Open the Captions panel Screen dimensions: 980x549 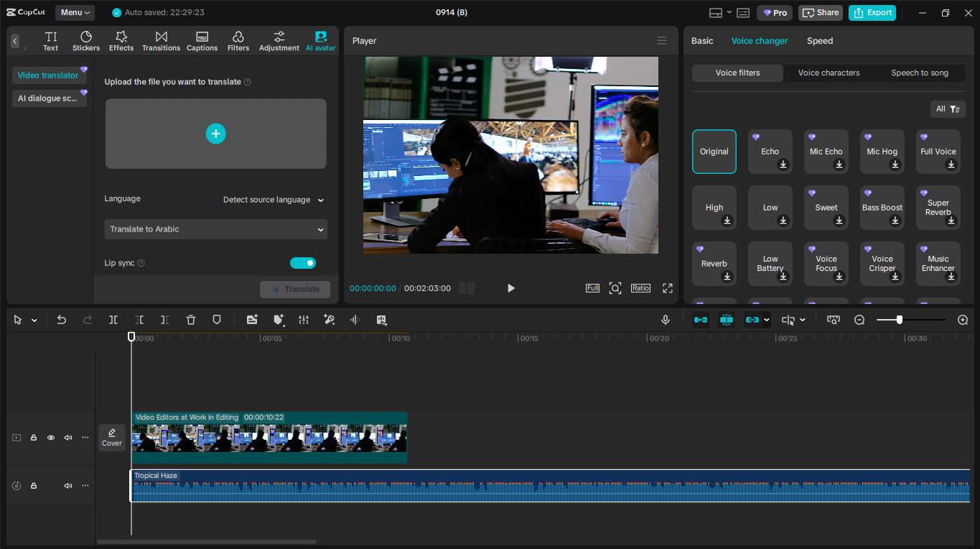coord(202,40)
